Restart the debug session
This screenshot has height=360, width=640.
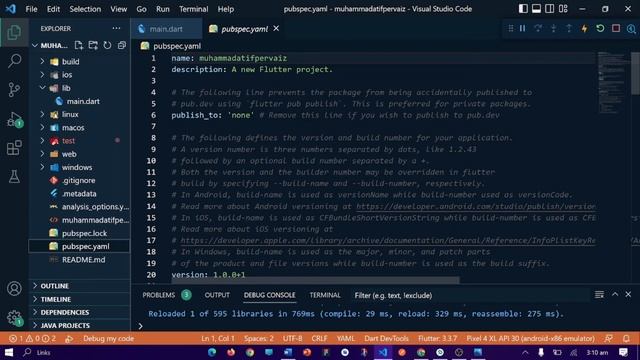click(x=600, y=28)
